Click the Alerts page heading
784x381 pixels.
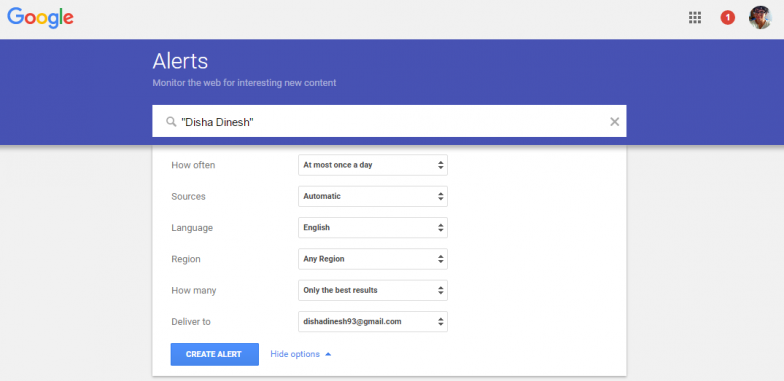click(180, 62)
